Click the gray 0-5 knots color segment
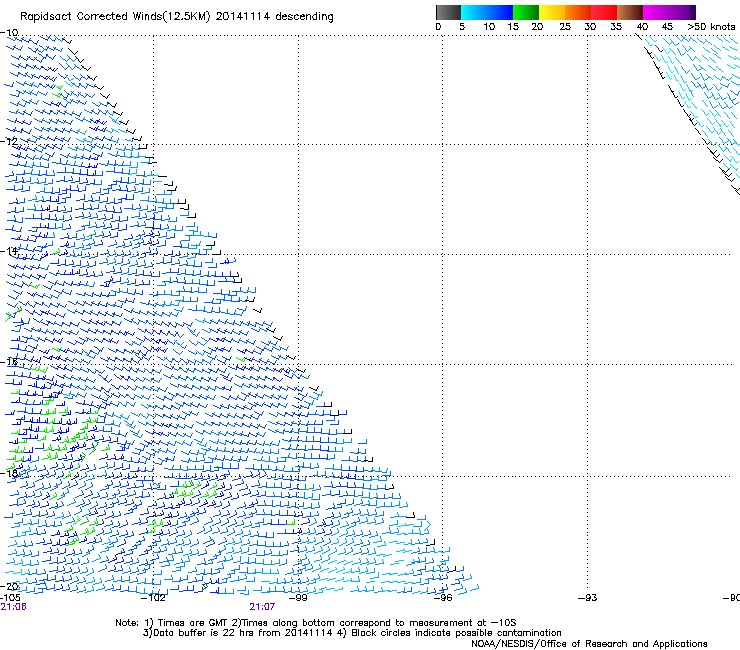Screen dimensions: 740x650 448,12
